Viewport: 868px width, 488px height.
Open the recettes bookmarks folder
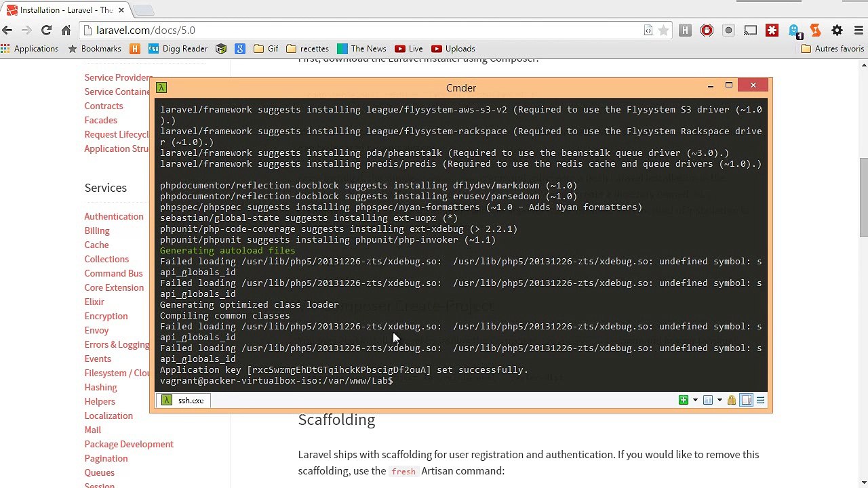[307, 49]
